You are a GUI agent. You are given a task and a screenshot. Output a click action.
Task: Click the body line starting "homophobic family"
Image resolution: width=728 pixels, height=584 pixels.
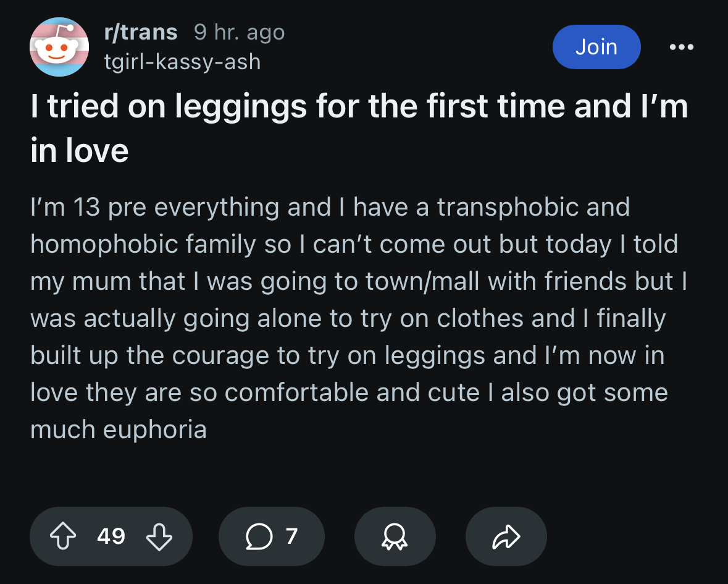click(354, 244)
